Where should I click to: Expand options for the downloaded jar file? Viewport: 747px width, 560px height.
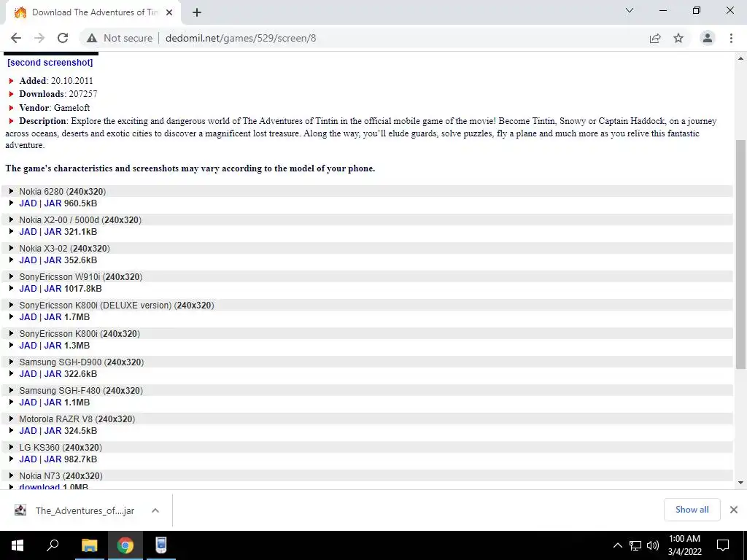click(x=155, y=510)
